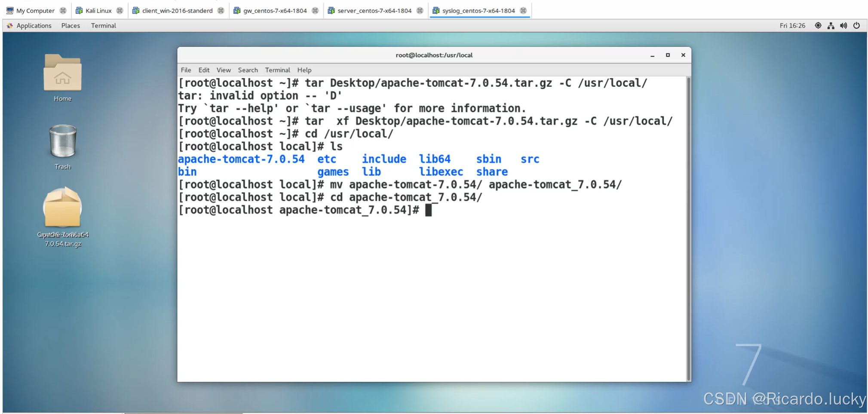The height and width of the screenshot is (414, 868).
Task: Click the terminal title bar root@localhost:/usr/local
Action: click(434, 55)
